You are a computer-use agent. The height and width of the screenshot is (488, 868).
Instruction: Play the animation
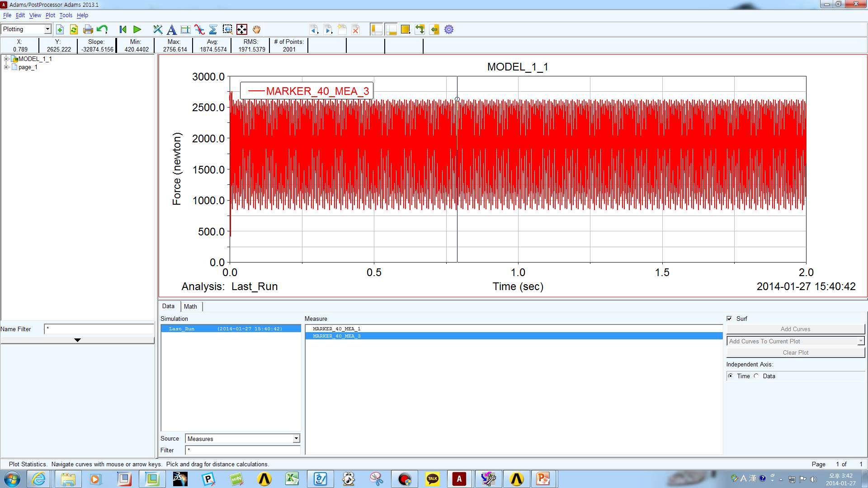pos(137,30)
